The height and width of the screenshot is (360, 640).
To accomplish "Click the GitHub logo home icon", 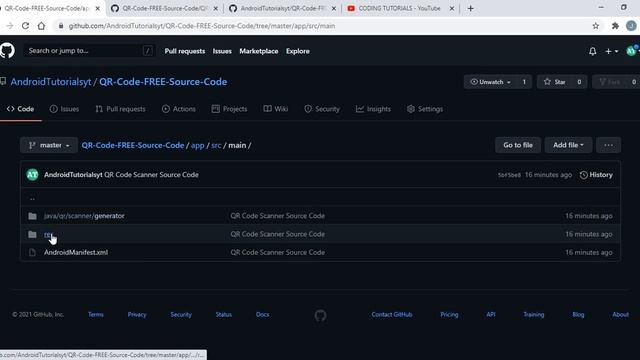I will pos(7,51).
